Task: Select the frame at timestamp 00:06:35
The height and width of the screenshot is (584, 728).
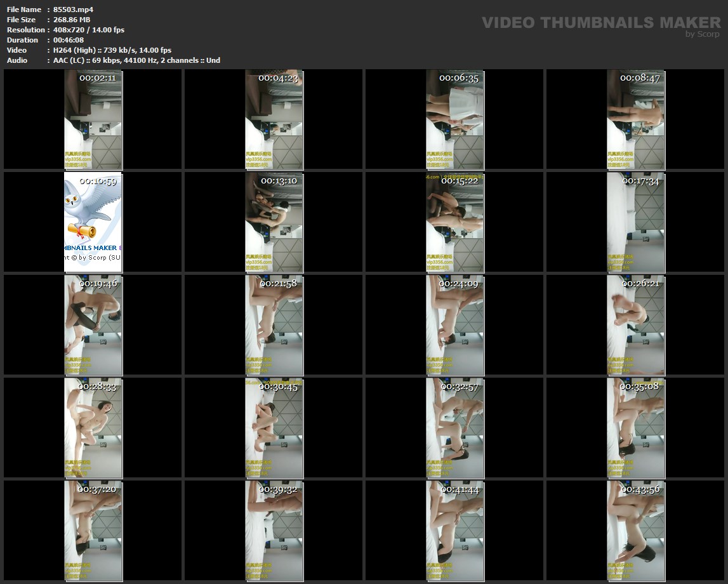Action: [454, 119]
